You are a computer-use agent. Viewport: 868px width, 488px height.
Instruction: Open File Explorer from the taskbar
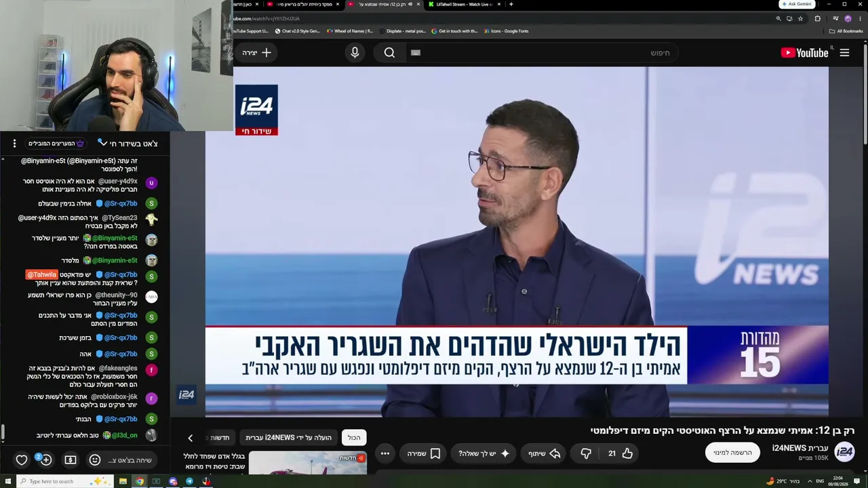click(123, 481)
